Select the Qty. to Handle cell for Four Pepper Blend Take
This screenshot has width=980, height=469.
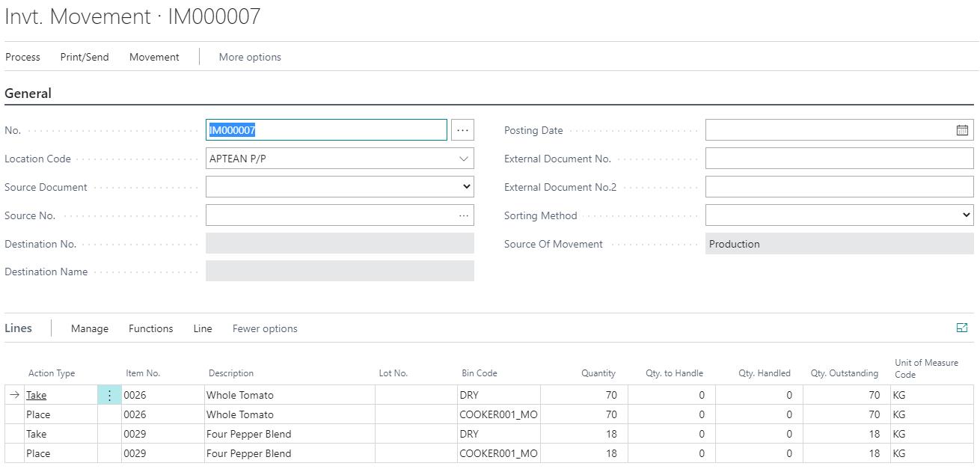click(x=671, y=434)
